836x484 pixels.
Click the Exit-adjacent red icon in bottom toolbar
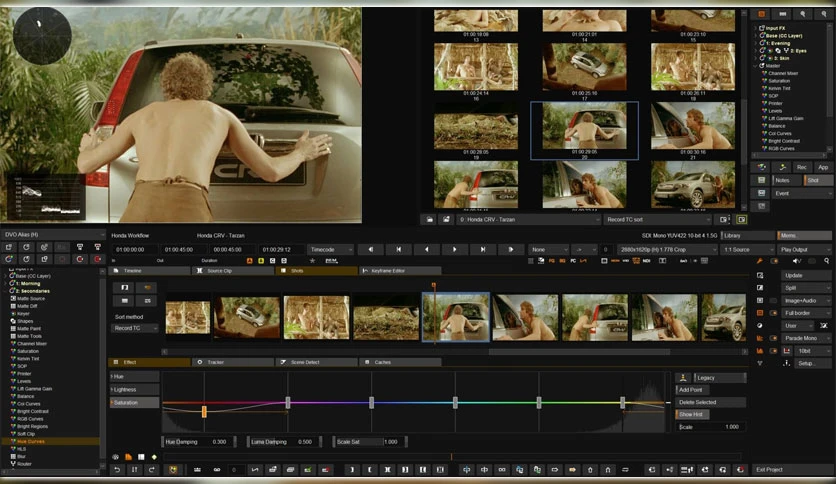[740, 470]
